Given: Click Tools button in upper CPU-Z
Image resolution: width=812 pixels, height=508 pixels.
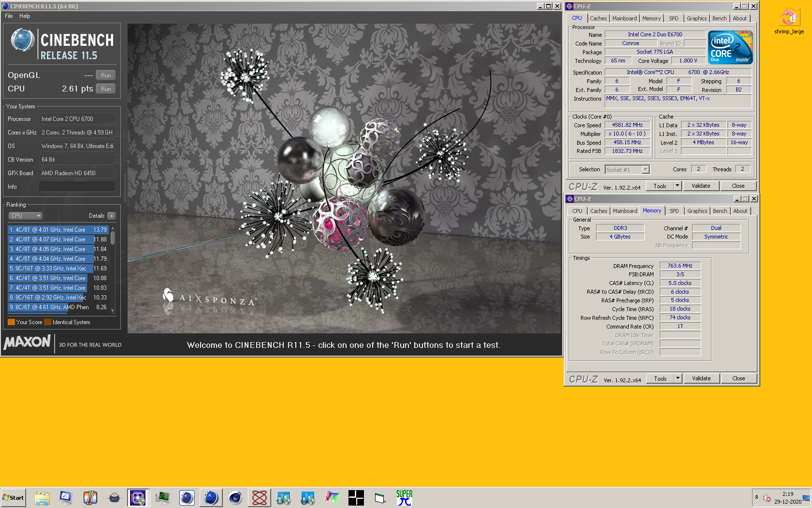Looking at the screenshot, I should click(x=660, y=186).
